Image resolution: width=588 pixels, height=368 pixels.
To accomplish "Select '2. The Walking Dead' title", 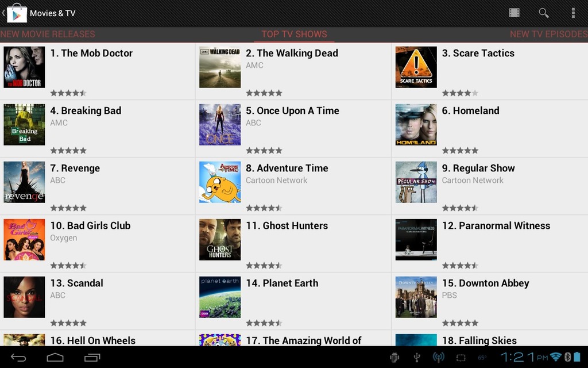I will (292, 53).
